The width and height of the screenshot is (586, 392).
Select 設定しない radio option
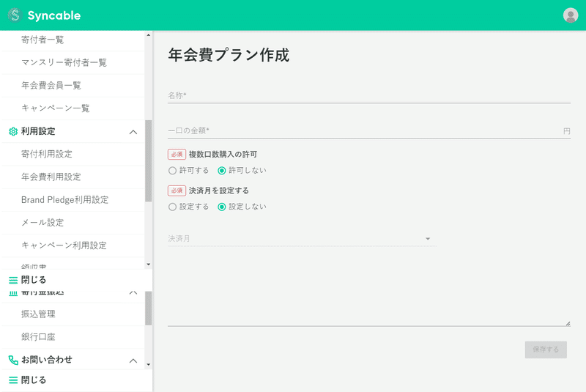[222, 207]
